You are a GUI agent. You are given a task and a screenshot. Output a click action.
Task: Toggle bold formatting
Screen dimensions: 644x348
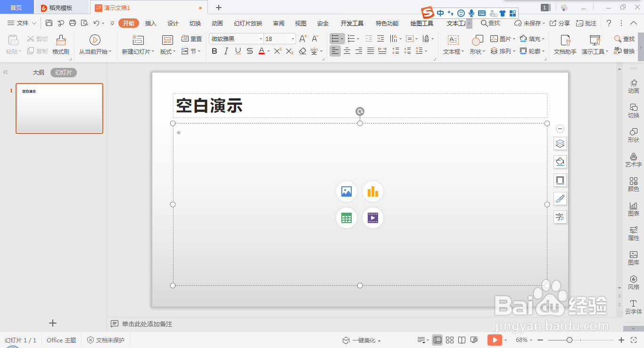click(x=215, y=51)
